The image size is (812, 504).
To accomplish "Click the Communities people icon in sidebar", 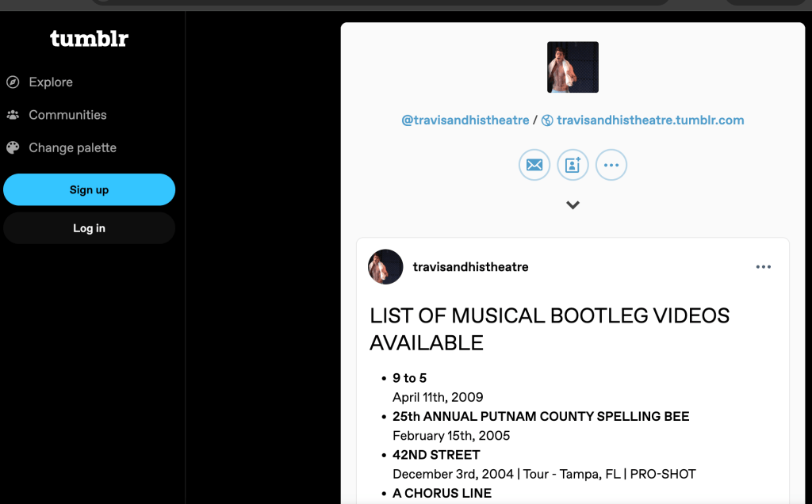I will pos(13,115).
